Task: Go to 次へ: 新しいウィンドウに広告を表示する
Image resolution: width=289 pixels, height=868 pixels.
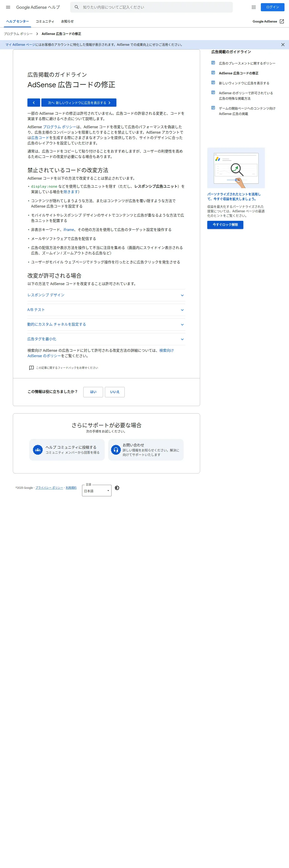Action: point(79,103)
